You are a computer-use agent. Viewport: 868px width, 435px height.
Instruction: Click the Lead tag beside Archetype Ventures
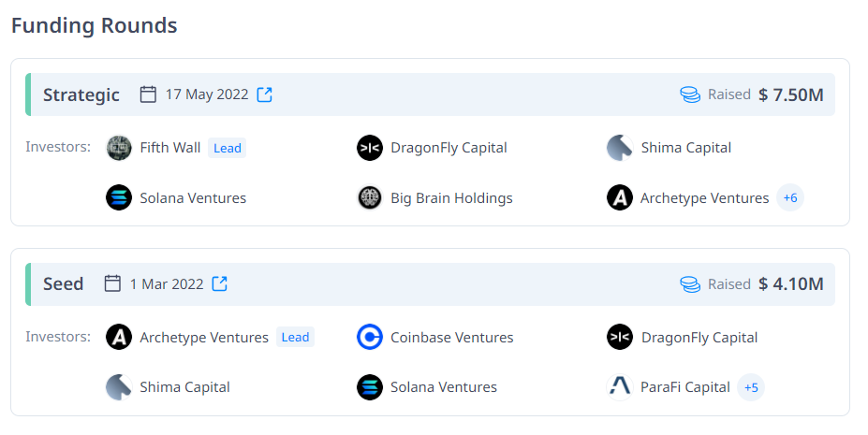pyautogui.click(x=295, y=337)
